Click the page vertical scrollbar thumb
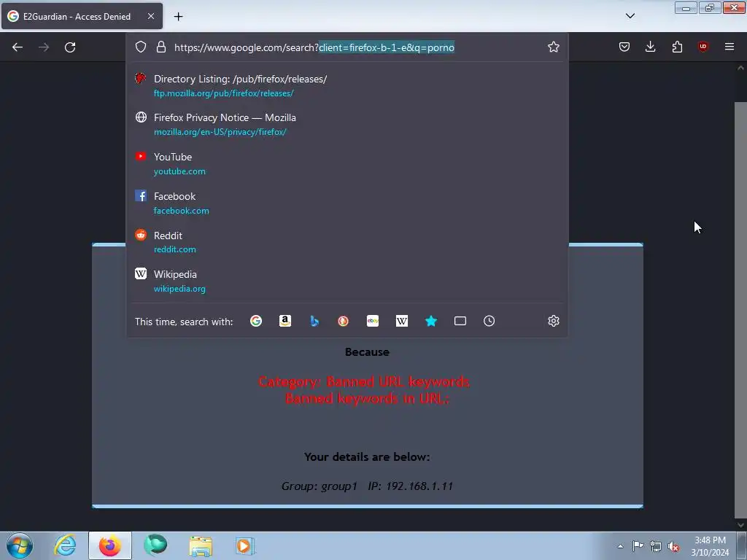 coord(740,309)
